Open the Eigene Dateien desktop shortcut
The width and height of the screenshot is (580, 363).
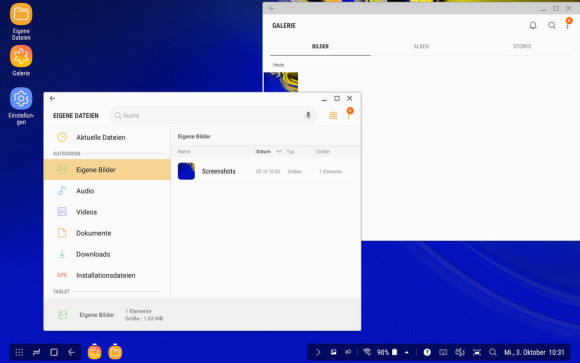pyautogui.click(x=21, y=21)
